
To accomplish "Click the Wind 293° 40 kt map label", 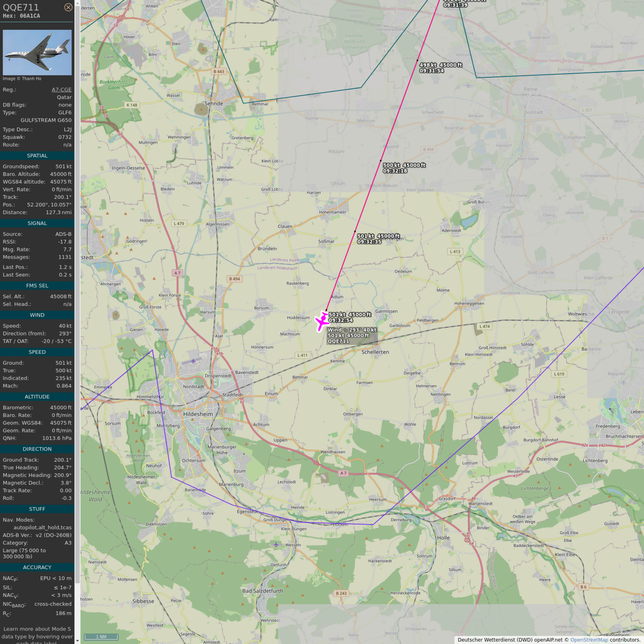I will pos(352,330).
